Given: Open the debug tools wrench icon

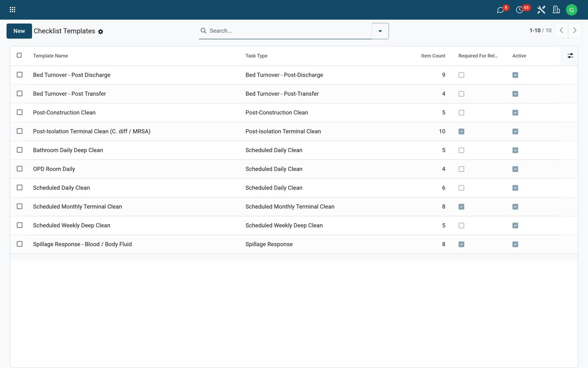Looking at the screenshot, I should (541, 10).
